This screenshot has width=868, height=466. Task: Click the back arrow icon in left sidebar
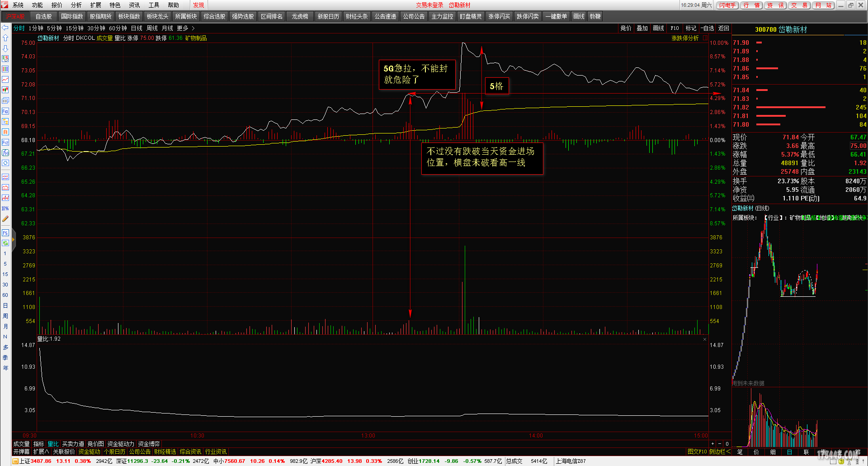tap(5, 28)
